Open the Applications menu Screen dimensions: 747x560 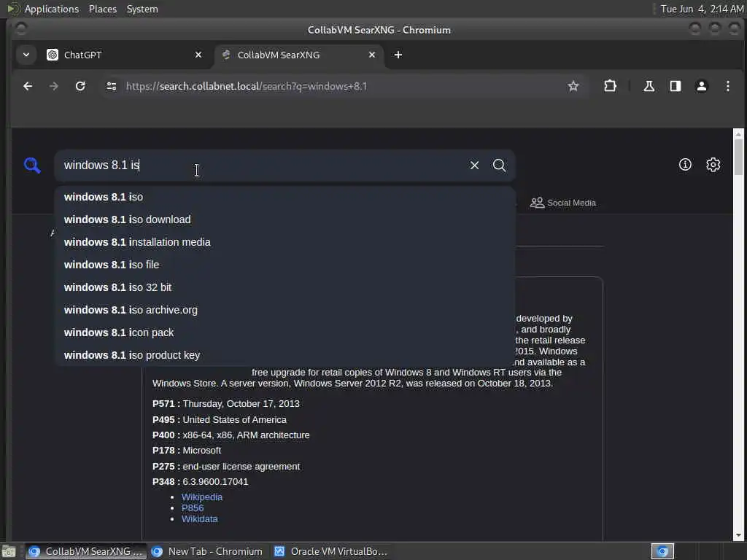click(x=52, y=9)
